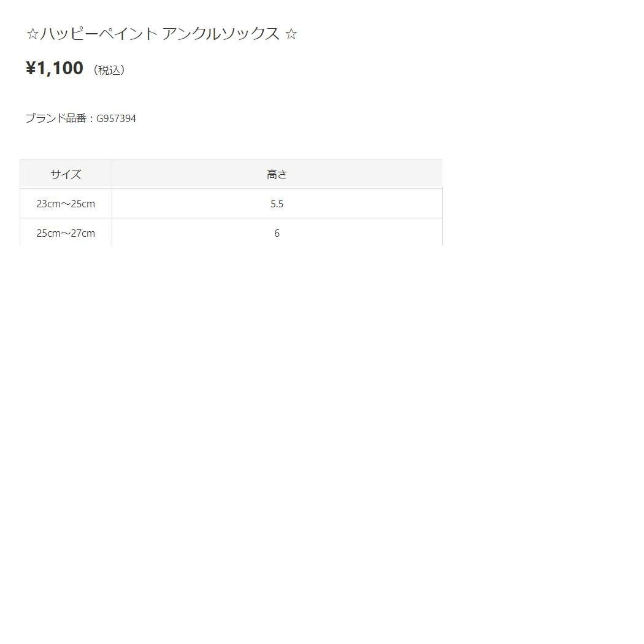The height and width of the screenshot is (644, 644).
Task: Click the （税込） tax-included label
Action: click(x=110, y=70)
